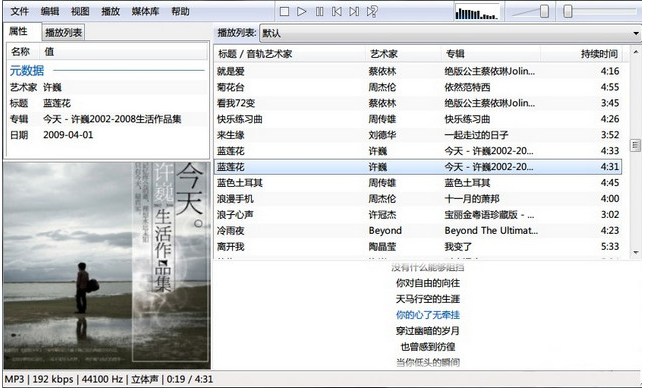
Task: Sort by 艺术家 column header
Action: click(403, 54)
